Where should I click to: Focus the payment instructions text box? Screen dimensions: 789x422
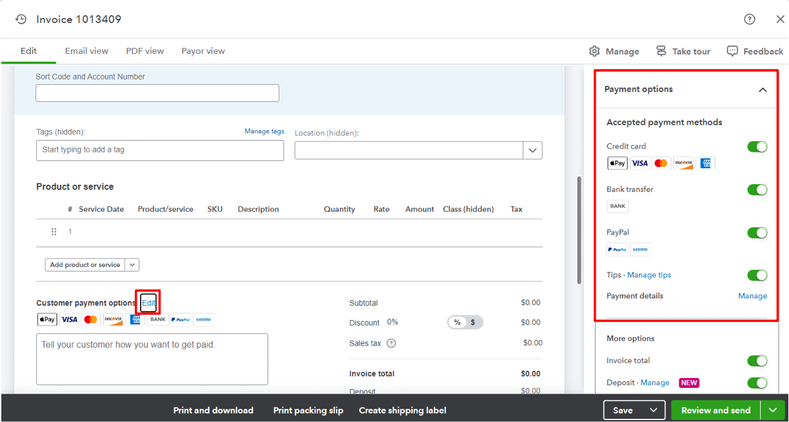[152, 359]
